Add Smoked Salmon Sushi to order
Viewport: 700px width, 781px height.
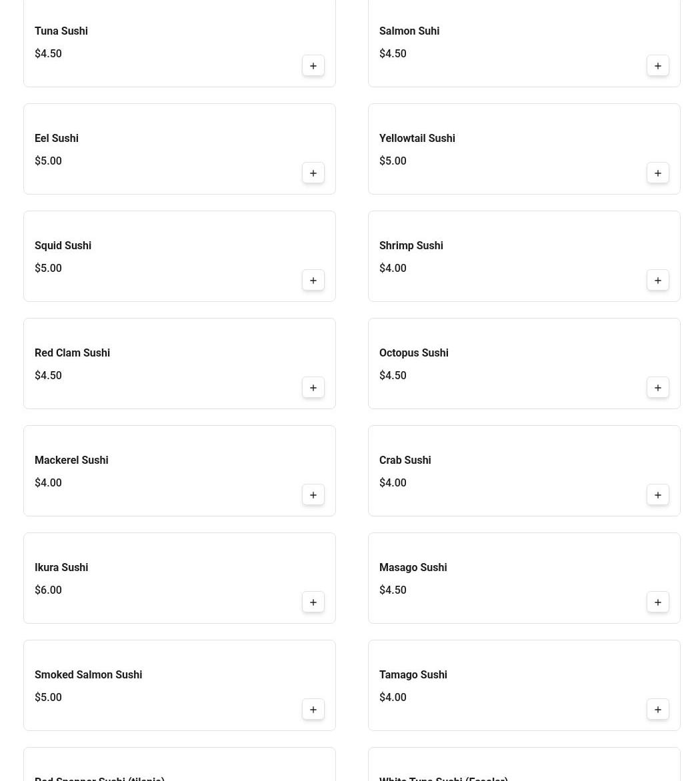(x=313, y=710)
